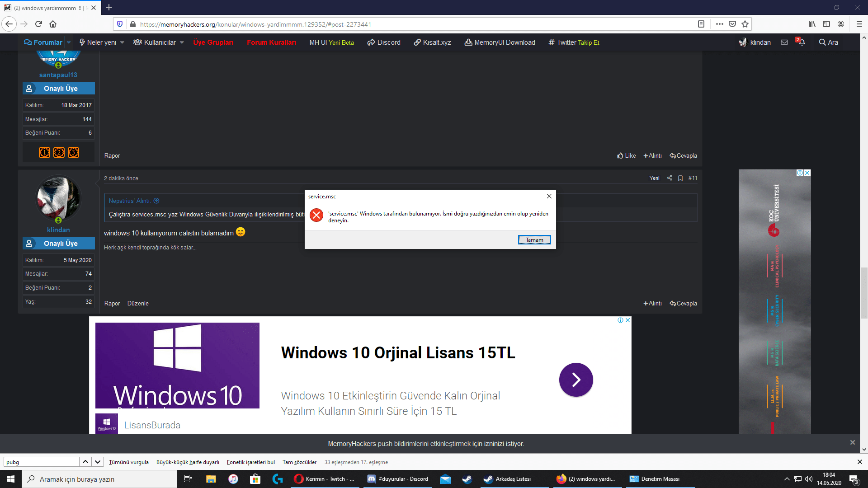The width and height of the screenshot is (868, 488).
Task: Save page to Pocket icon
Action: point(732,24)
